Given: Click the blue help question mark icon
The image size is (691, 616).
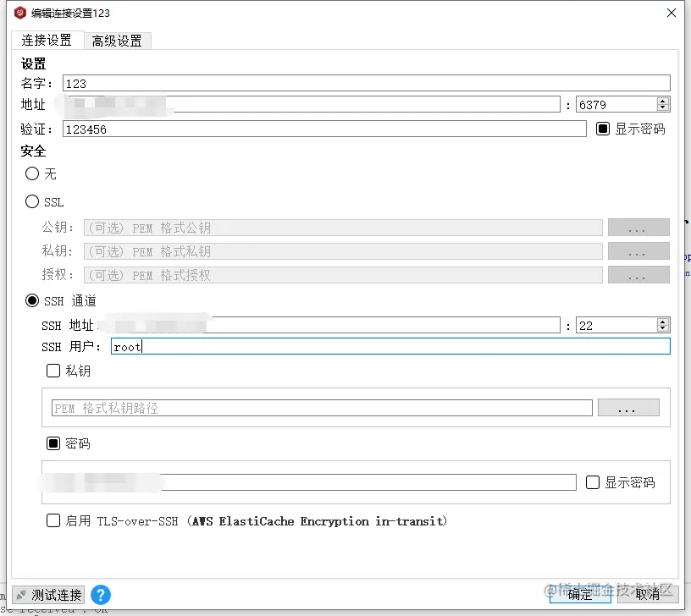Looking at the screenshot, I should click(100, 595).
